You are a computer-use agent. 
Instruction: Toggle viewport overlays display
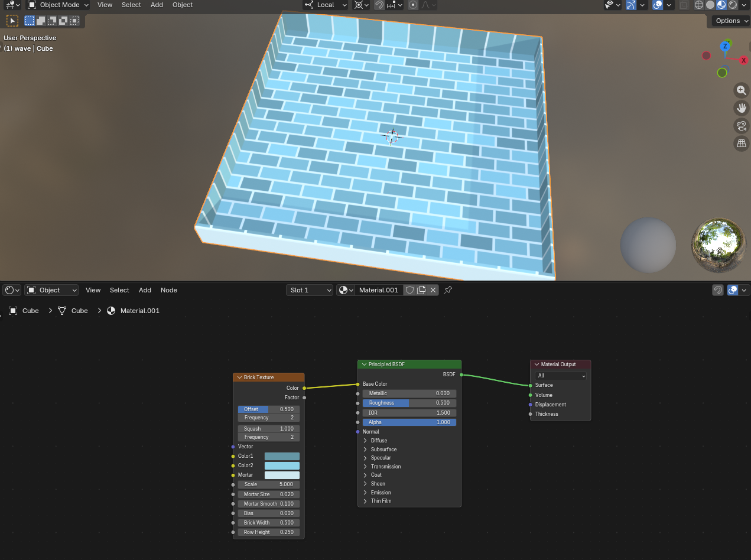click(658, 5)
